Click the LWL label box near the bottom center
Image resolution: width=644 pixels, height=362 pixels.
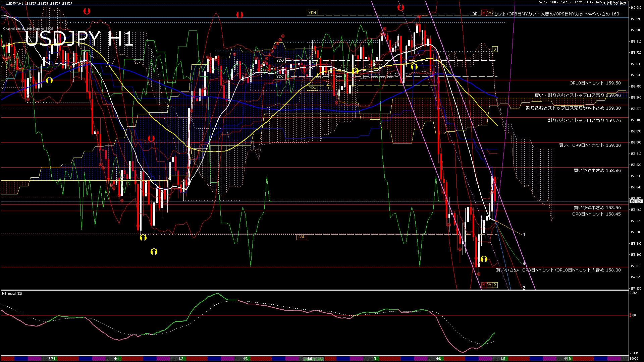[301, 237]
